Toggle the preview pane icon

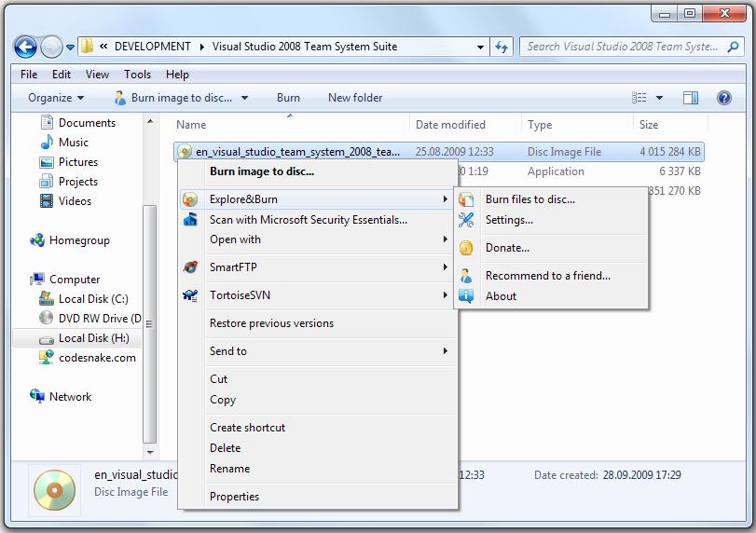[x=691, y=98]
